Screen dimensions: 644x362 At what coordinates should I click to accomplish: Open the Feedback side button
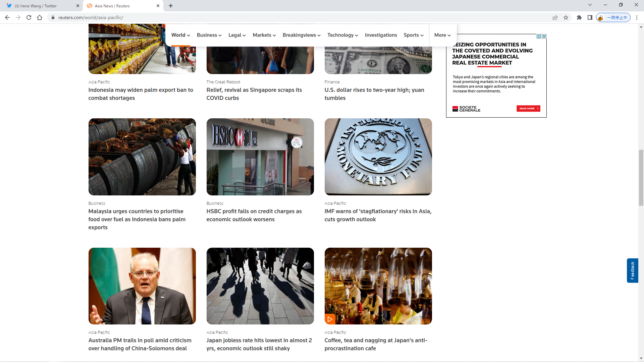point(632,270)
